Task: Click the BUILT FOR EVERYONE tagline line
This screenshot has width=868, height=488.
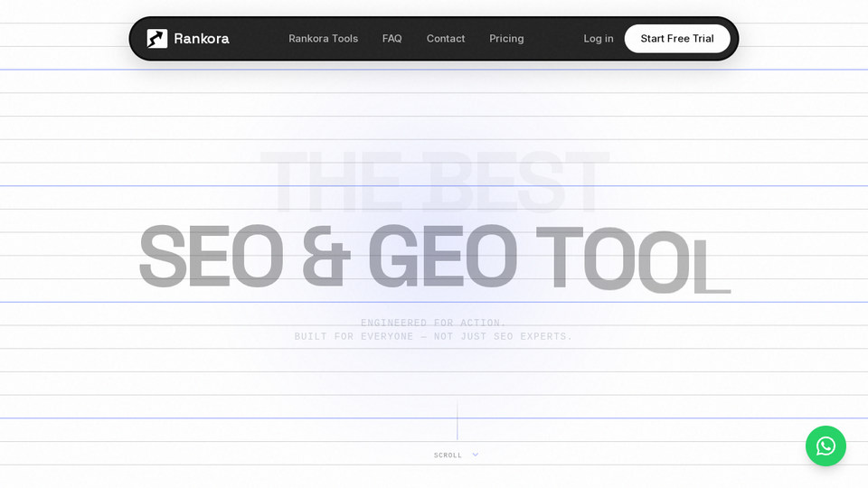Action: click(x=433, y=336)
